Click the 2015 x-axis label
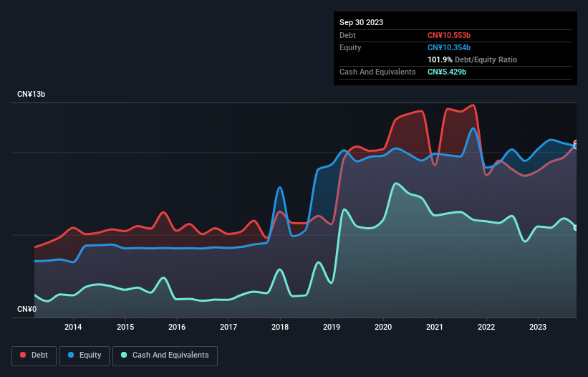Image resolution: width=588 pixels, height=377 pixels. 125,327
